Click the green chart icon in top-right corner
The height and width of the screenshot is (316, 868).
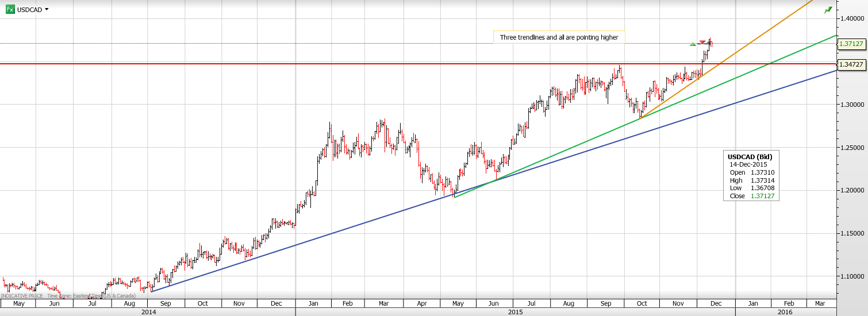pyautogui.click(x=828, y=10)
